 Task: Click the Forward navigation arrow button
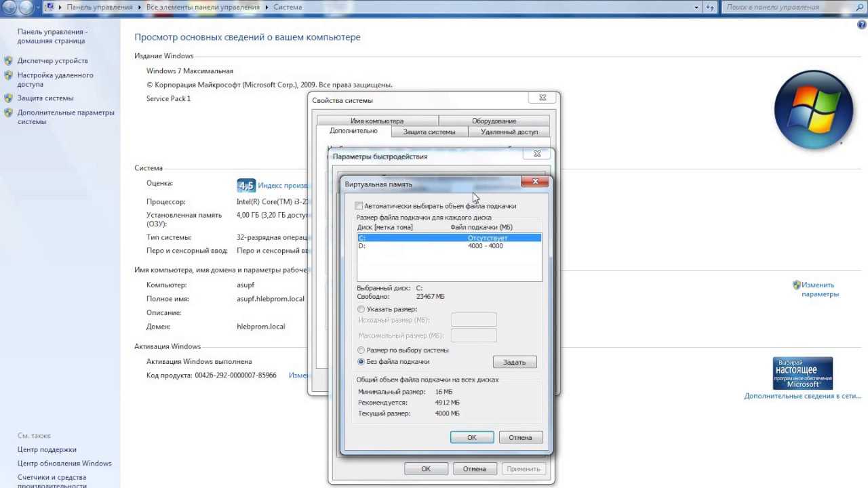coord(26,7)
